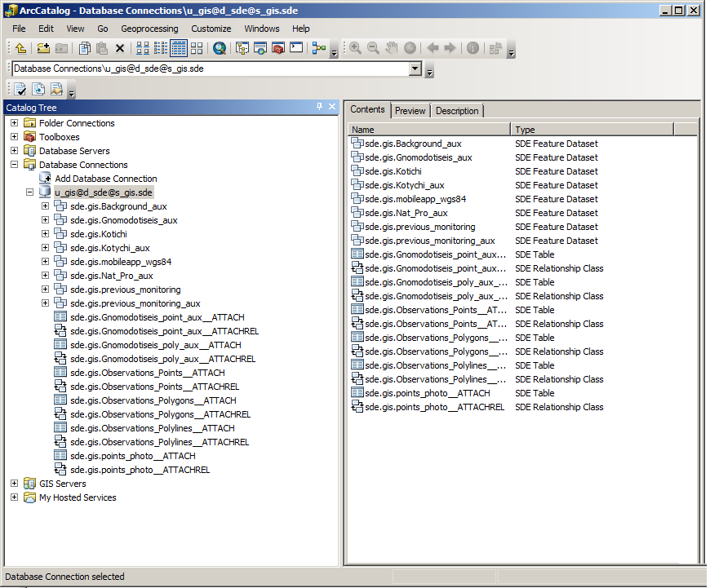Select sde.gis.Gnomodotiseis_poly_aux__ATTACHREL in Catalog Tree
The width and height of the screenshot is (710, 588).
click(162, 359)
